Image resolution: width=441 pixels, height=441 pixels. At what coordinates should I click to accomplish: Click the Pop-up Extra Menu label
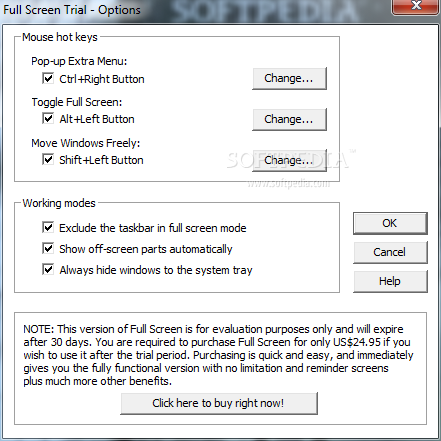coord(79,61)
